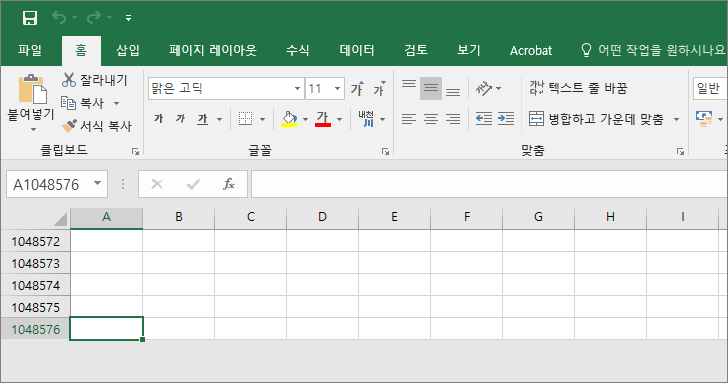The width and height of the screenshot is (728, 383).
Task: Select column D header
Action: 322,217
